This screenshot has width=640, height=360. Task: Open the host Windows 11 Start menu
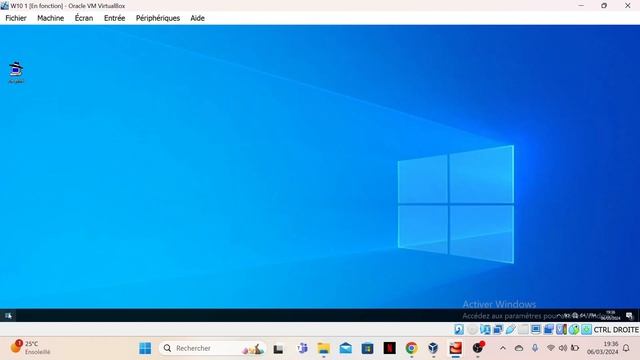[145, 348]
